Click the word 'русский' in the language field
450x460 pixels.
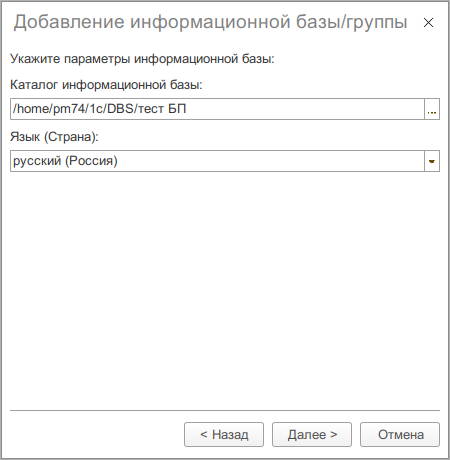pyautogui.click(x=37, y=161)
